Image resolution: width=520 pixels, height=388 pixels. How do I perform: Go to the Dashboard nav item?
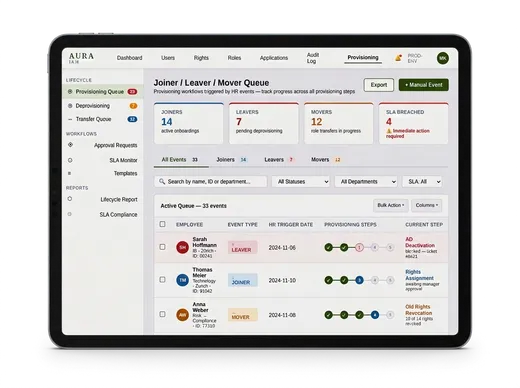pos(129,58)
